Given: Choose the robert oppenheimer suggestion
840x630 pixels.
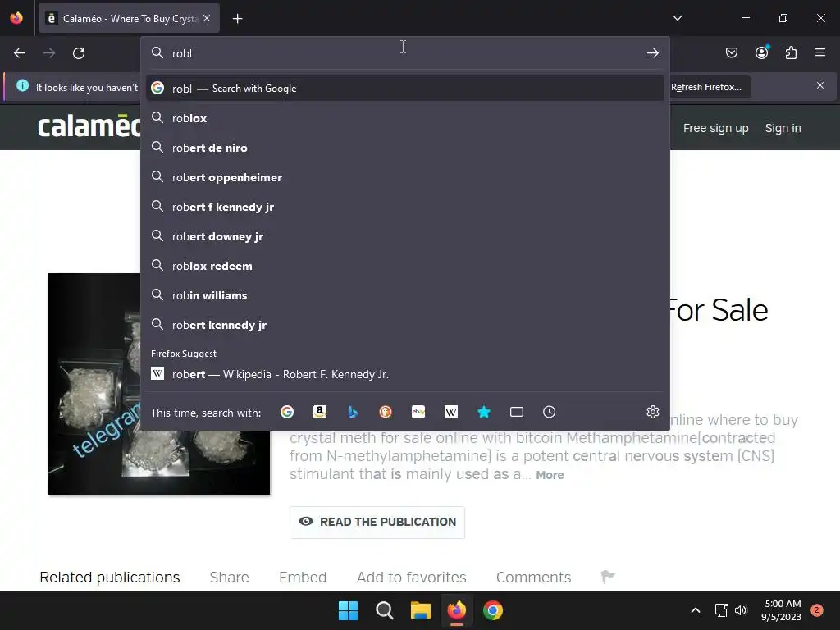Looking at the screenshot, I should pyautogui.click(x=405, y=177).
